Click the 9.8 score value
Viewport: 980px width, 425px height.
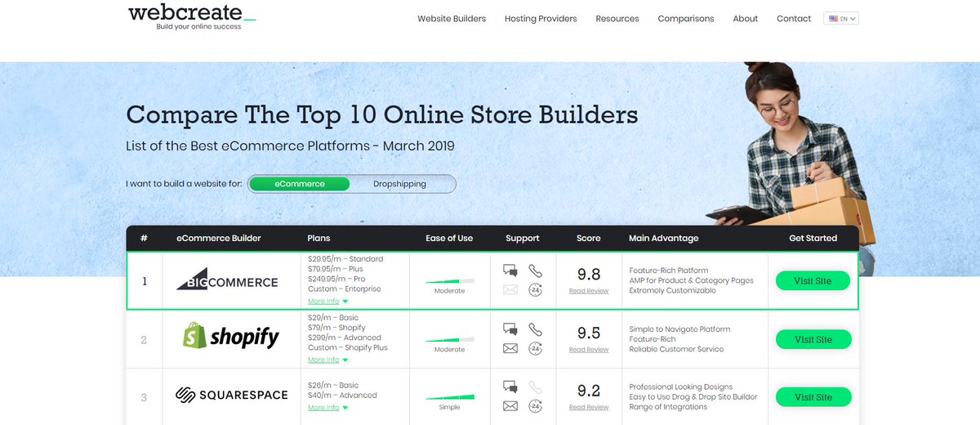point(589,275)
